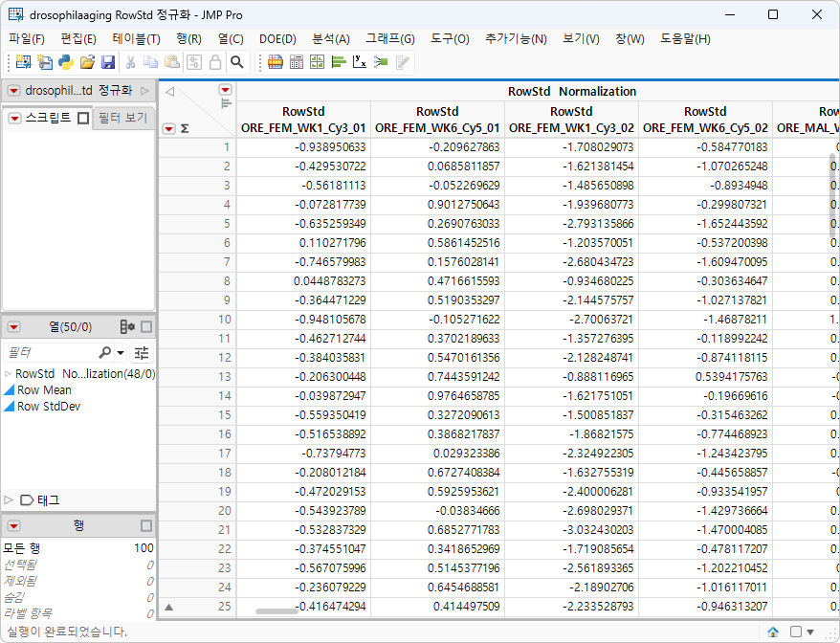840x643 pixels.
Task: Open the 파일(F) menu
Action: point(27,39)
